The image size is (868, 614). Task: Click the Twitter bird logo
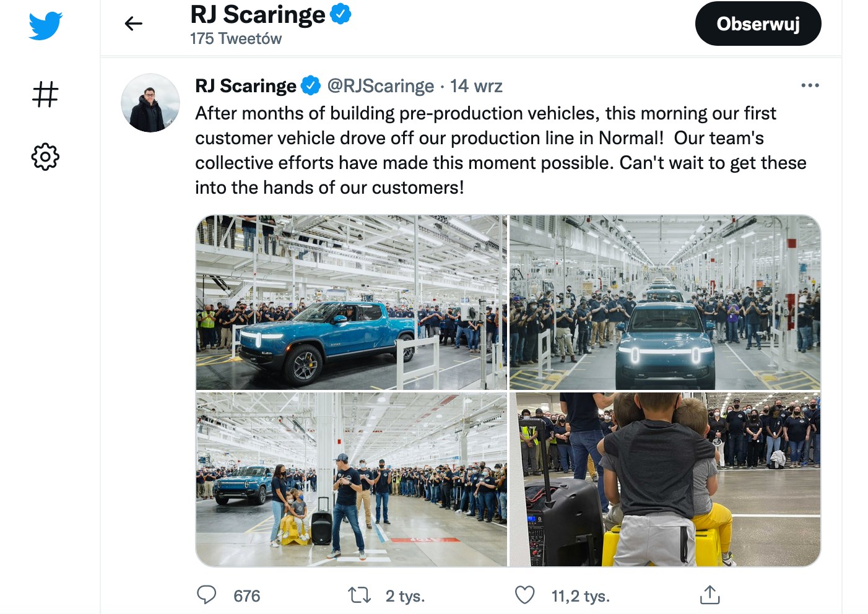click(x=45, y=25)
